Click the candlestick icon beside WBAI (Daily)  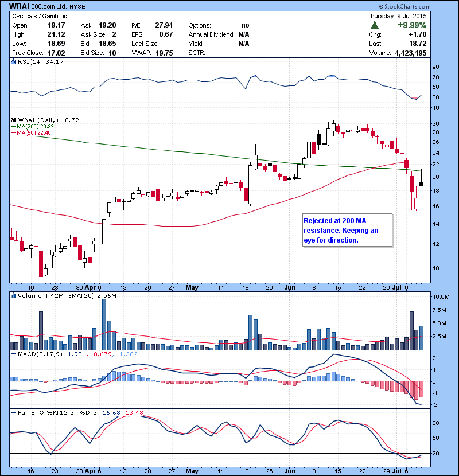(x=13, y=120)
